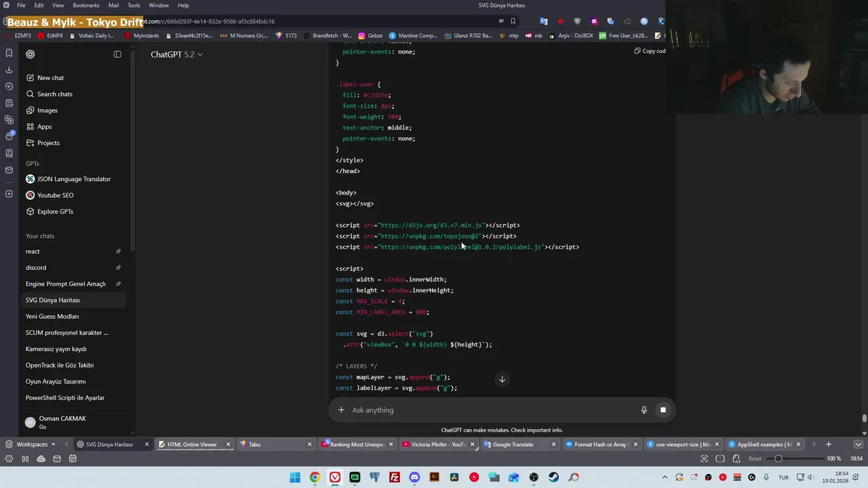
Task: Open FileZilla from the taskbar
Action: tap(395, 477)
